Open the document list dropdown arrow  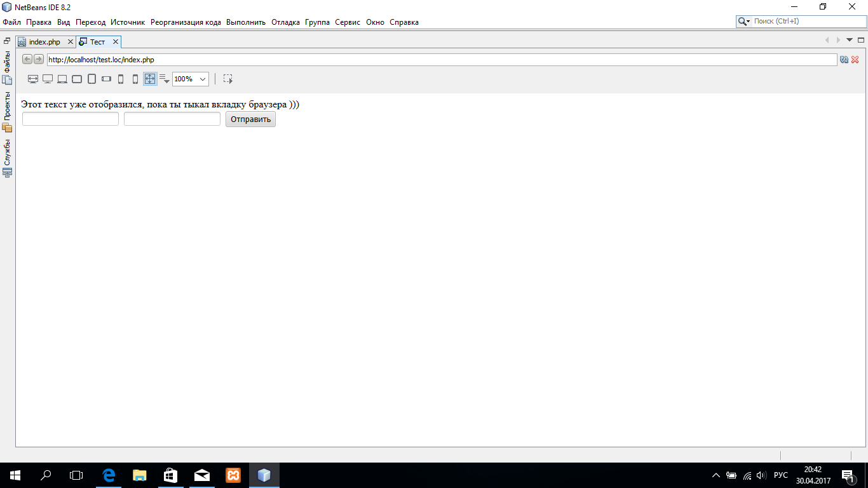[850, 40]
